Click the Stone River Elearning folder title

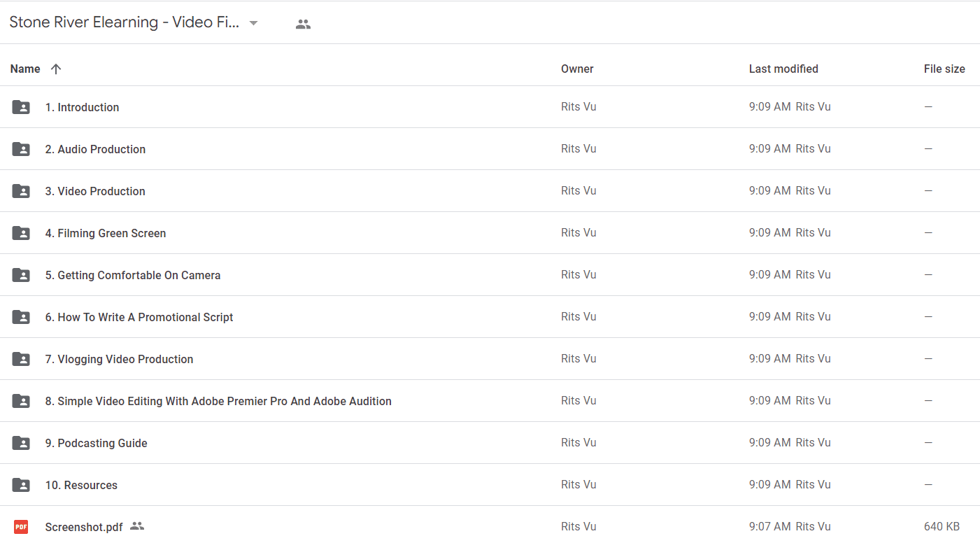pyautogui.click(x=125, y=22)
